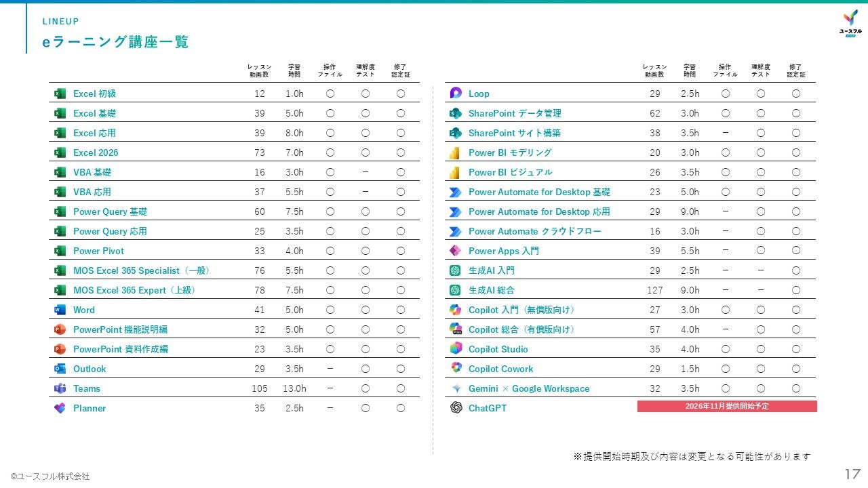The height and width of the screenshot is (488, 868).
Task: Open the Excel 2026 course link
Action: [96, 152]
